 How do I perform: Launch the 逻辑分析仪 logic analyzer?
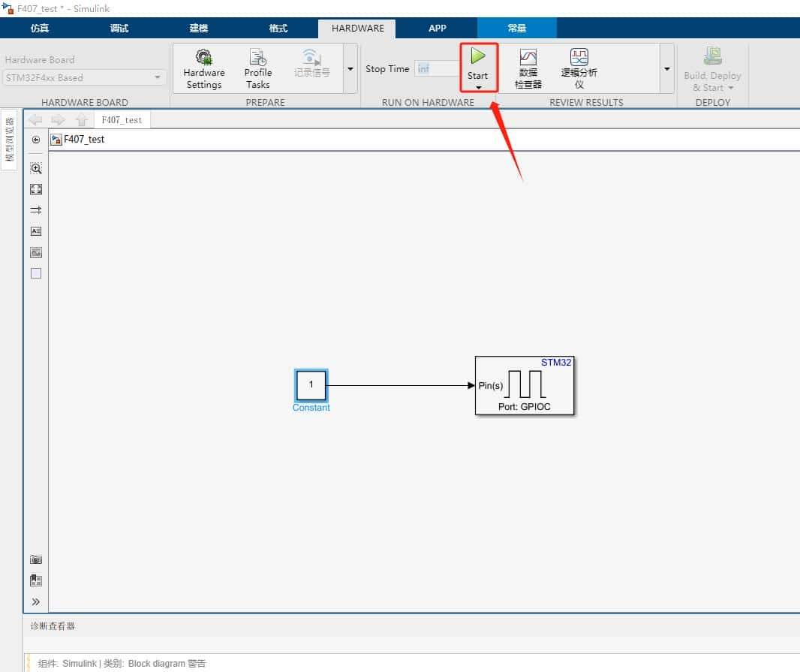tap(578, 68)
